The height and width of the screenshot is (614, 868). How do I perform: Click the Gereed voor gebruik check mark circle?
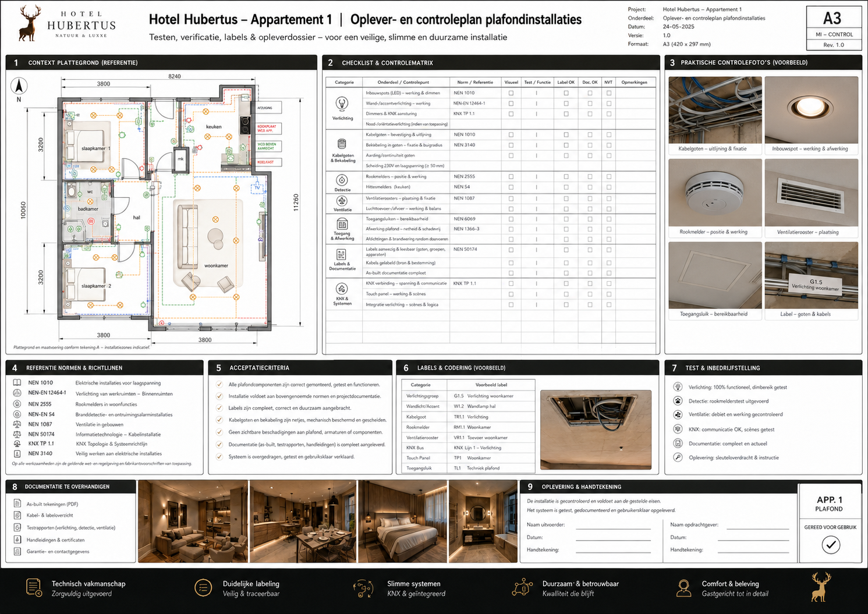click(831, 545)
